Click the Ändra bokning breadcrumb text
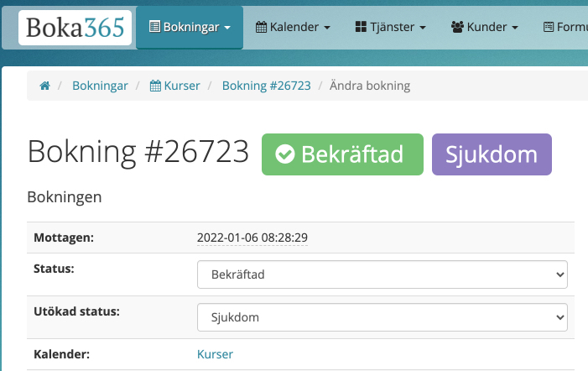 click(370, 86)
